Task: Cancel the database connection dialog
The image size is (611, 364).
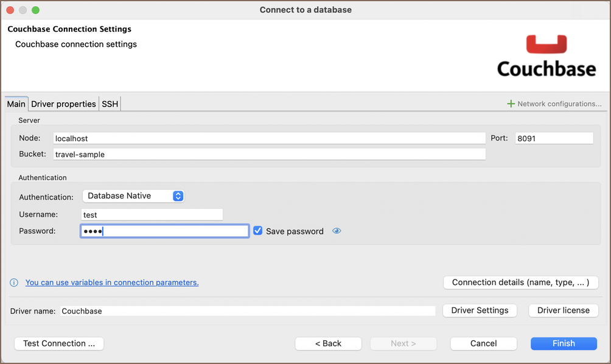Action: pyautogui.click(x=483, y=343)
